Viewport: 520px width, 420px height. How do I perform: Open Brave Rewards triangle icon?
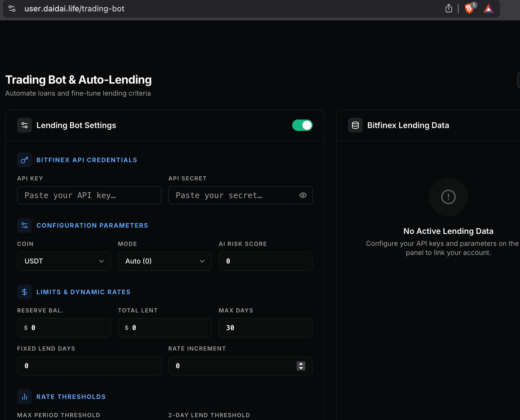click(x=488, y=9)
